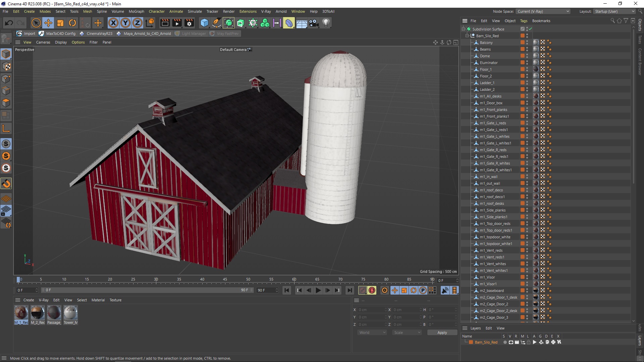The image size is (644, 362).
Task: Toggle the Balcony object's visibility dots
Action: (x=527, y=43)
